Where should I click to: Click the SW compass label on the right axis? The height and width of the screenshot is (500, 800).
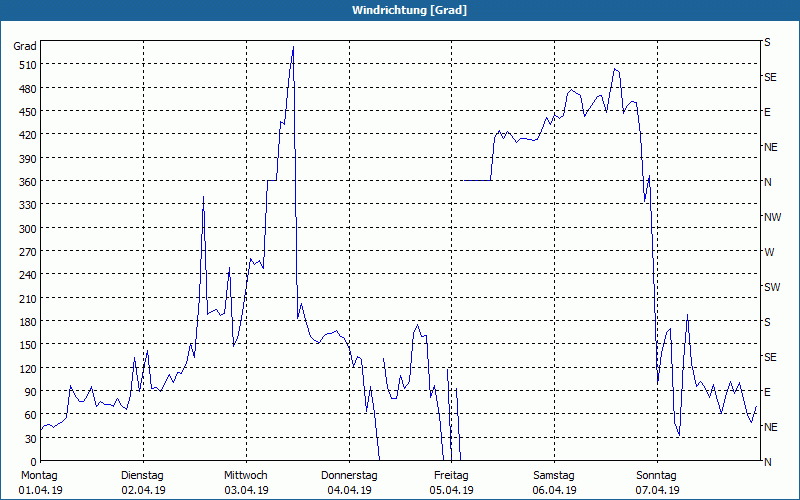coord(772,287)
